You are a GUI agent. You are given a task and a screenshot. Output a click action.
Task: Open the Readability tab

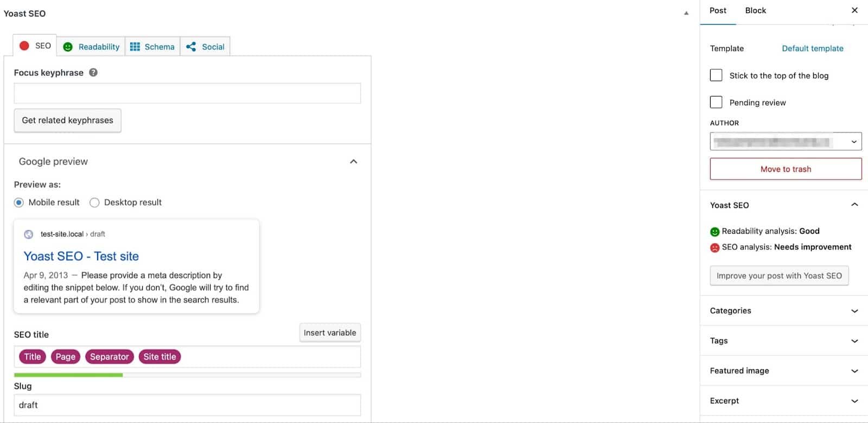[91, 47]
